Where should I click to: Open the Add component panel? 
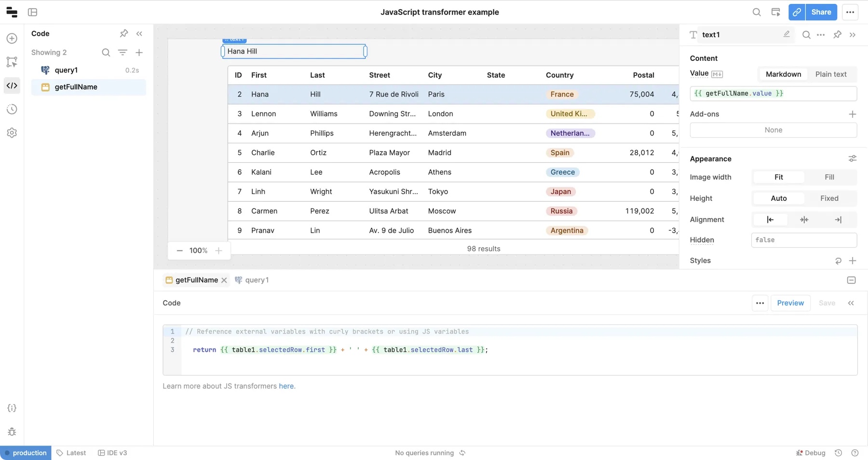tap(12, 39)
